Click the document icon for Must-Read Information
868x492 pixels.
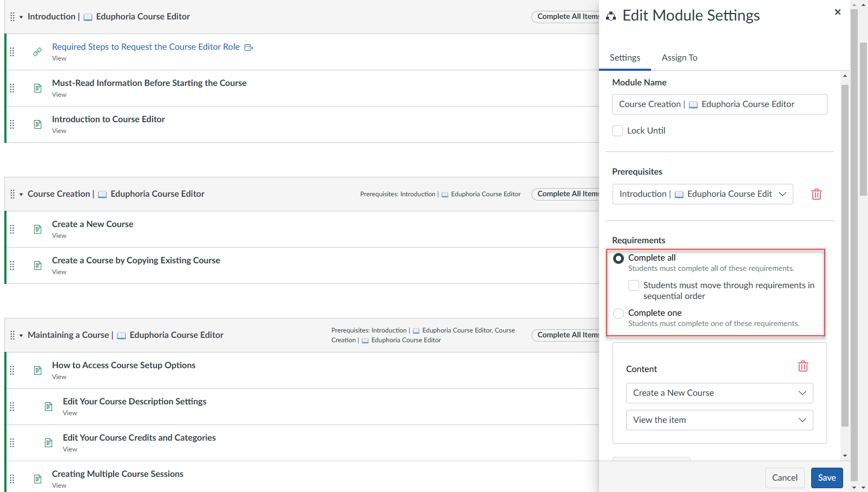[x=37, y=88]
